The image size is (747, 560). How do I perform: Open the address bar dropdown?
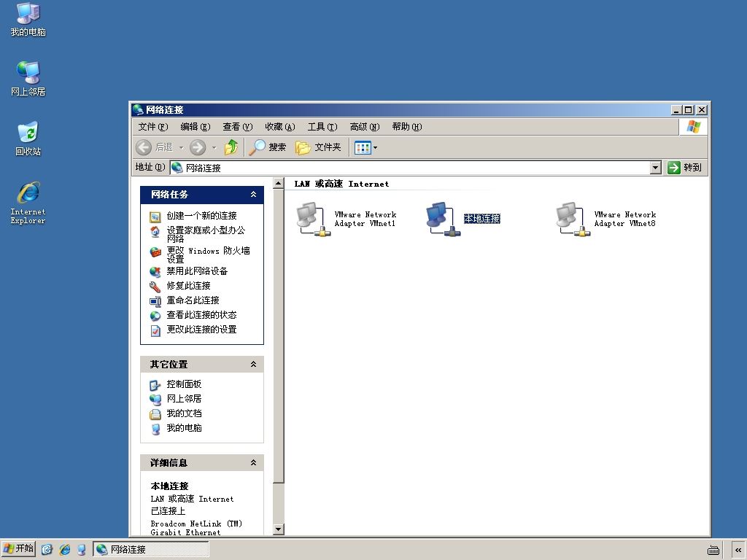point(656,168)
